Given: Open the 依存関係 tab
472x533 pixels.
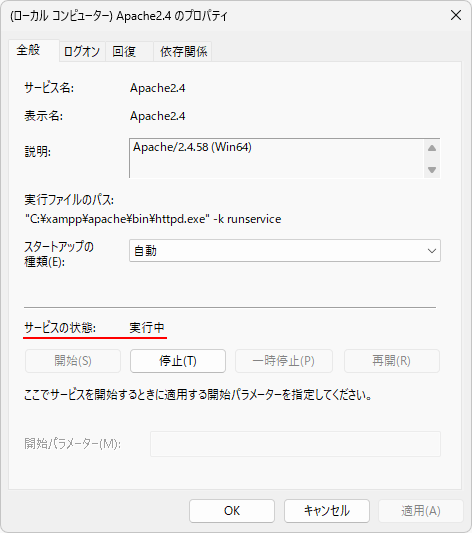Looking at the screenshot, I should (x=183, y=52).
